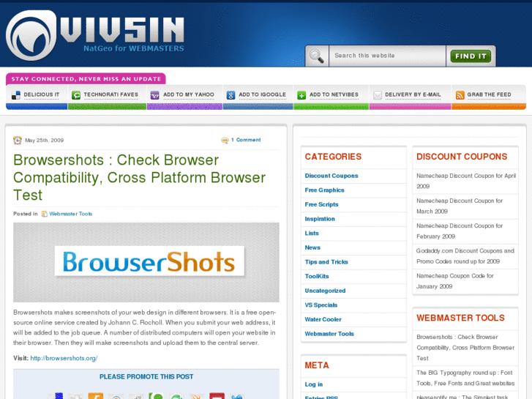Open Webmaster Tools in Categories list
The image size is (532, 399).
pos(329,334)
